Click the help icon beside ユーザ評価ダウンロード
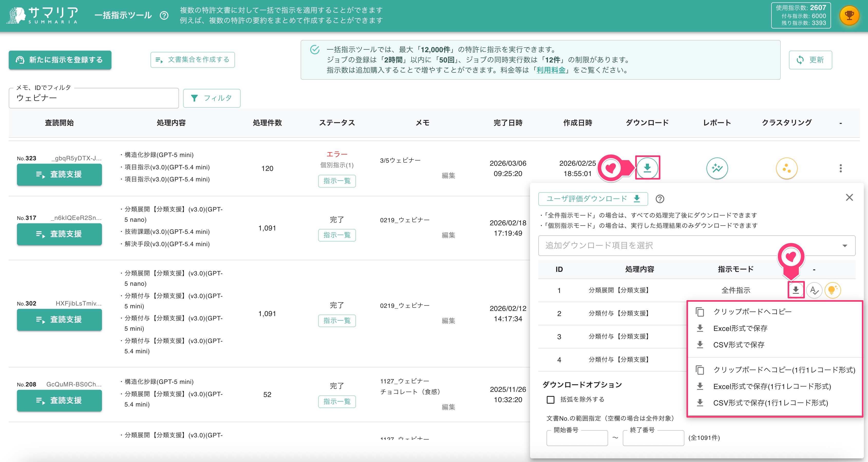This screenshot has width=868, height=462. pos(660,199)
